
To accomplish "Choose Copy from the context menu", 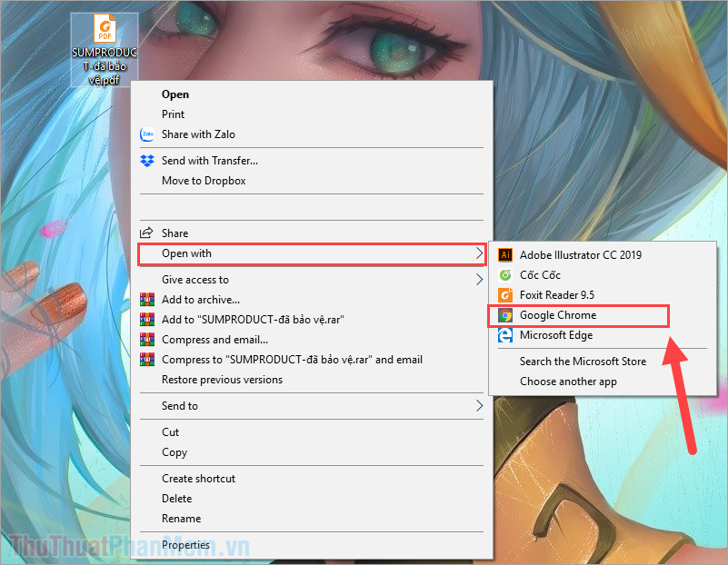I will [312, 452].
